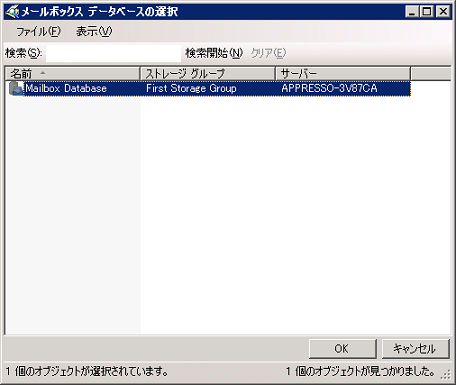This screenshot has height=385, width=456.
Task: Open the 表示(V) menu
Action: (x=94, y=32)
